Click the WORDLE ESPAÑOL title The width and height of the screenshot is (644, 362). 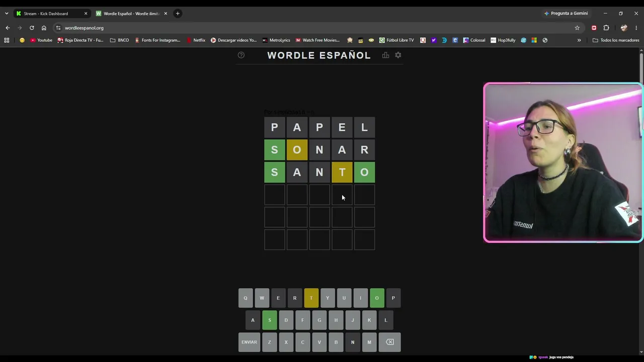point(319,55)
